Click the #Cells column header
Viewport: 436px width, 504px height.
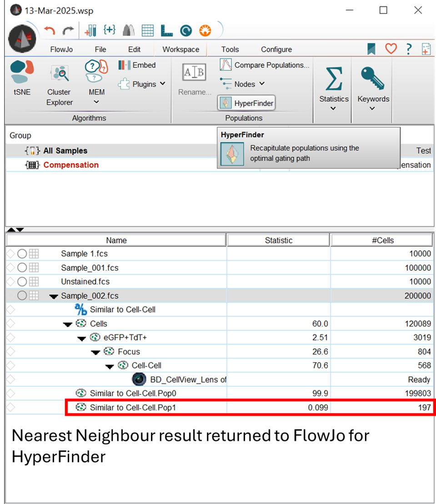(382, 241)
